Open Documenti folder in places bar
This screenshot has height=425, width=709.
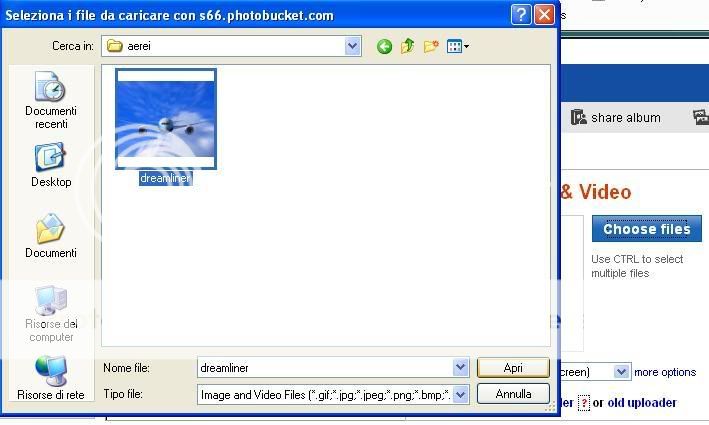point(51,236)
